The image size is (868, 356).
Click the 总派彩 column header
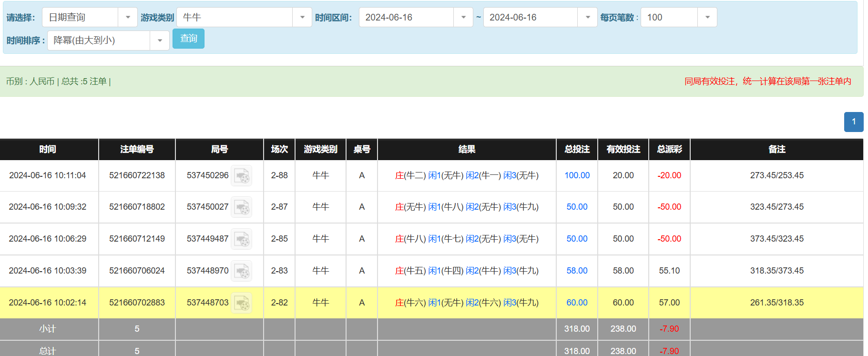[669, 149]
